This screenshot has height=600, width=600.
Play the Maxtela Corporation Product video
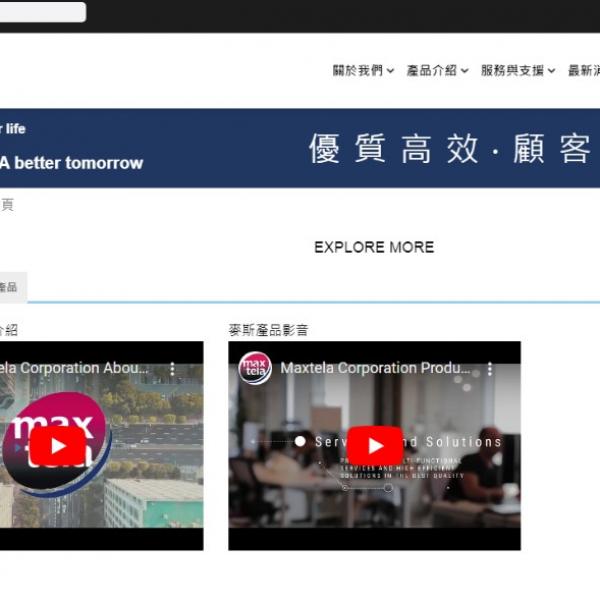[375, 445]
